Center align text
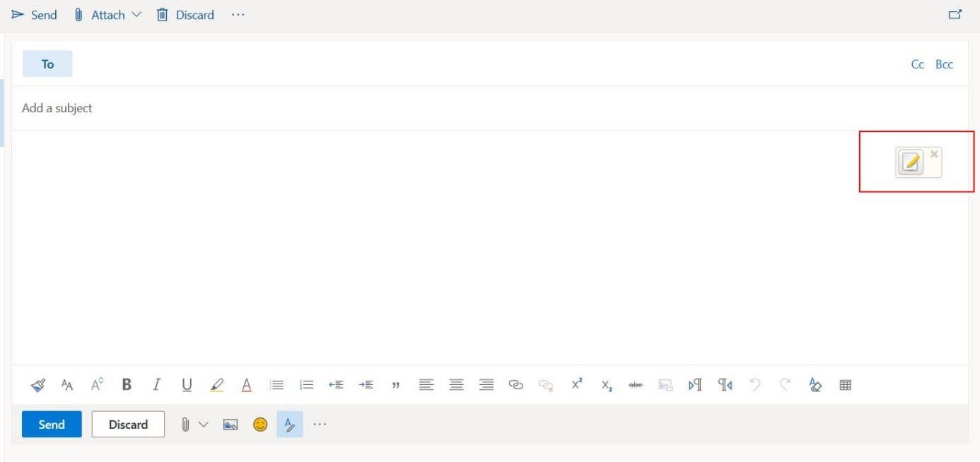The image size is (980, 462). click(457, 385)
